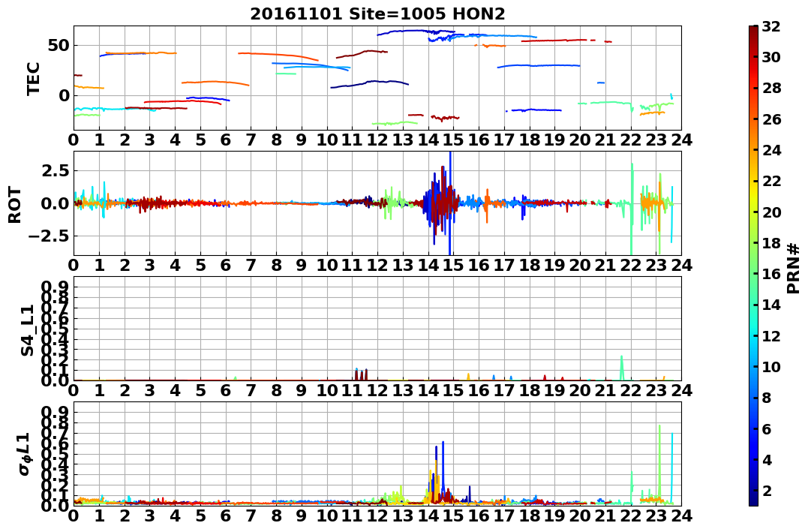Screen dimensions: 808x532
Task: Click the "14" tick on the PRN colorbar
Action: point(770,305)
